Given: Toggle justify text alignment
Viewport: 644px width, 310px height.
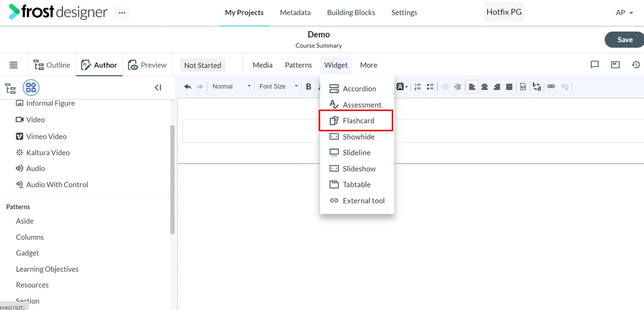Looking at the screenshot, I should click(x=509, y=86).
